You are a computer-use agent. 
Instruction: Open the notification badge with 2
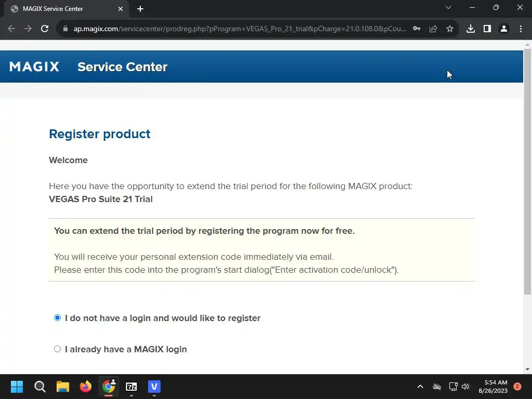coord(517,387)
